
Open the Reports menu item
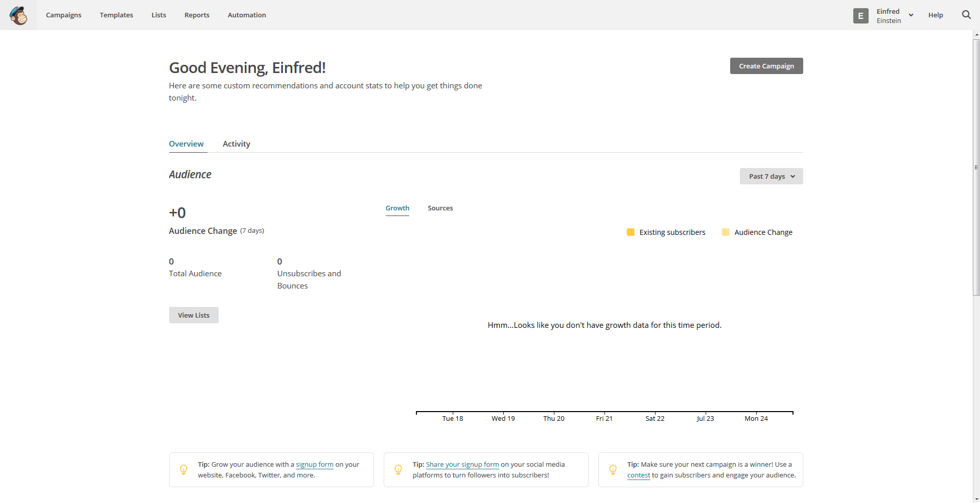point(197,15)
